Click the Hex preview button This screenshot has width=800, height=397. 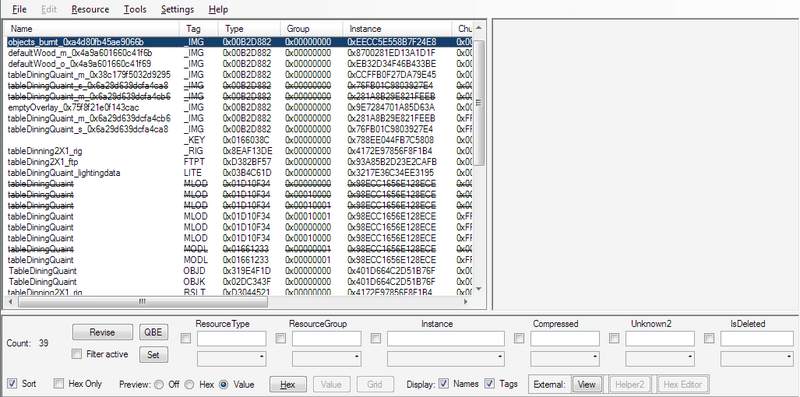(288, 384)
